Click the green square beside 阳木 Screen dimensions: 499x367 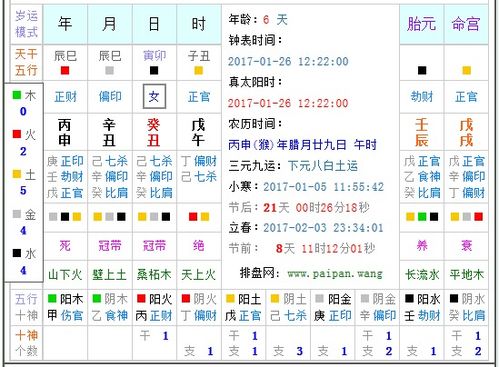point(52,298)
